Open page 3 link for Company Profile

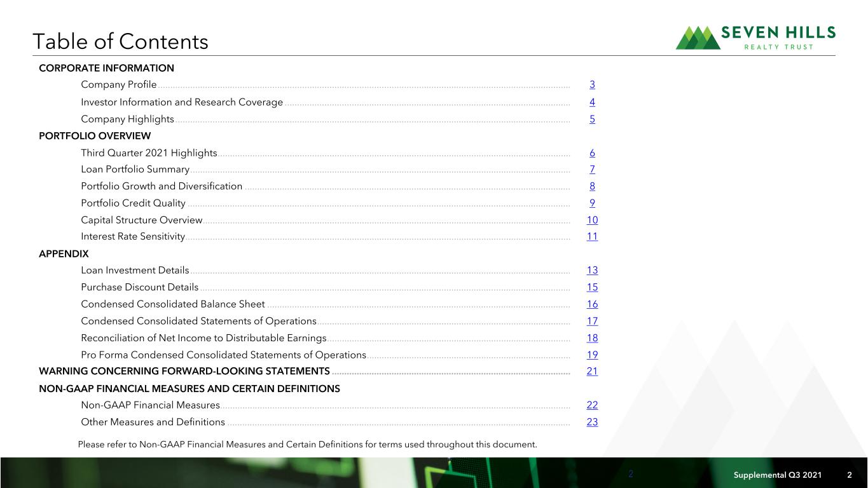(x=592, y=85)
